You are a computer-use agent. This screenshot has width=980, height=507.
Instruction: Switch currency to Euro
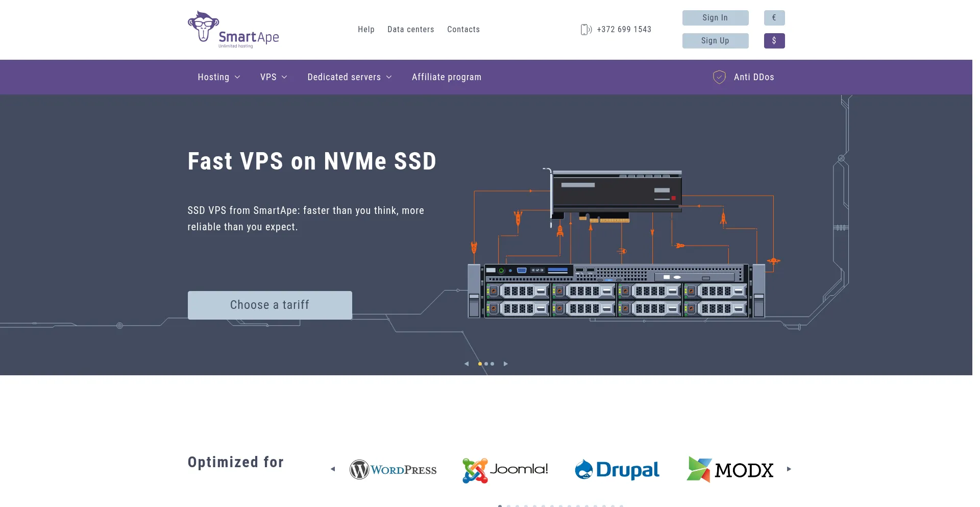(x=774, y=18)
